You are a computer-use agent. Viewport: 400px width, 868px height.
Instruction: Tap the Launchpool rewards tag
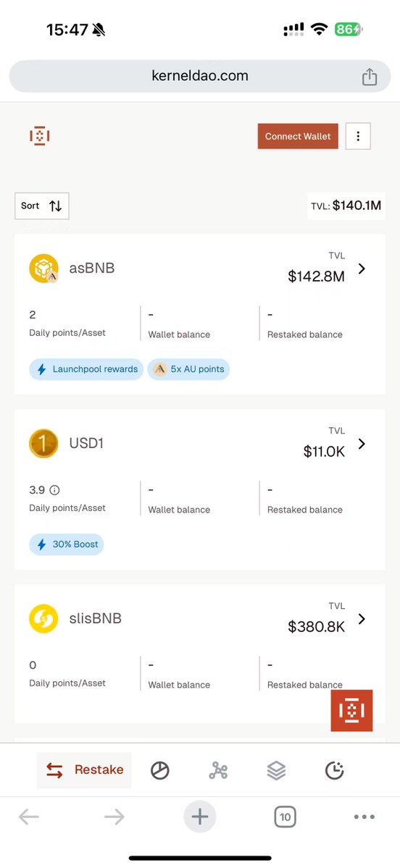tap(86, 369)
